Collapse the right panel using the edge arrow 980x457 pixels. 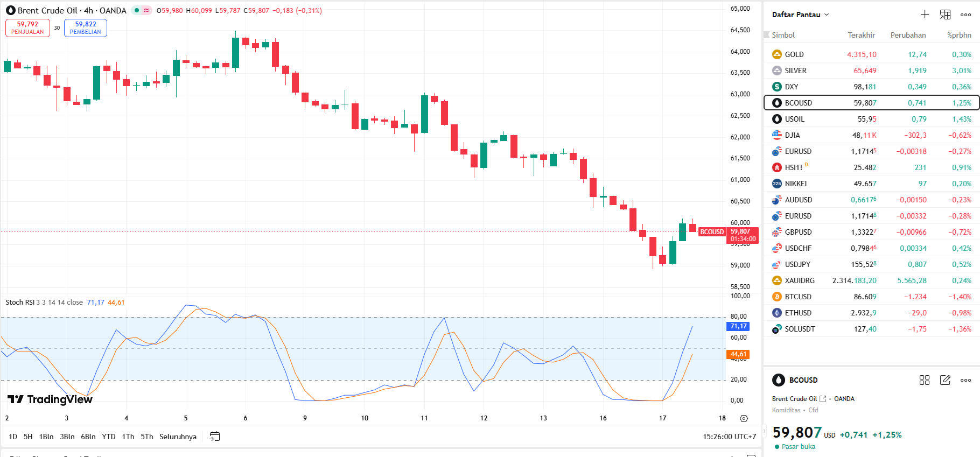tap(763, 431)
